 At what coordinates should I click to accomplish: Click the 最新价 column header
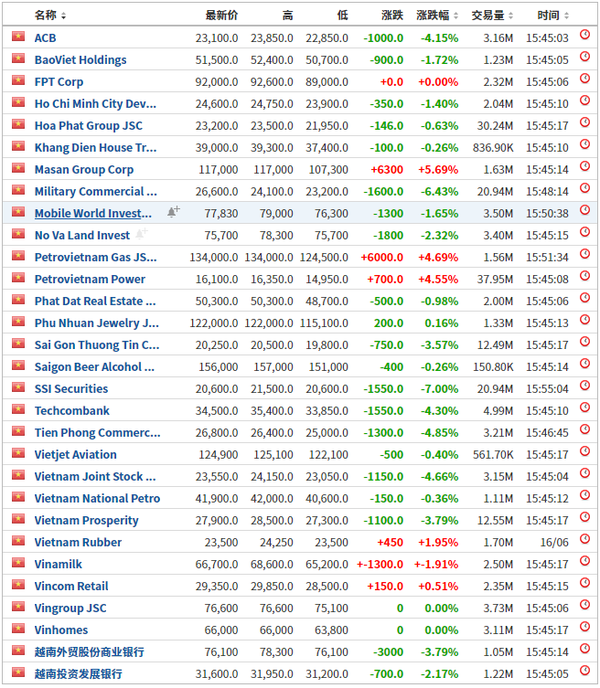pos(222,15)
